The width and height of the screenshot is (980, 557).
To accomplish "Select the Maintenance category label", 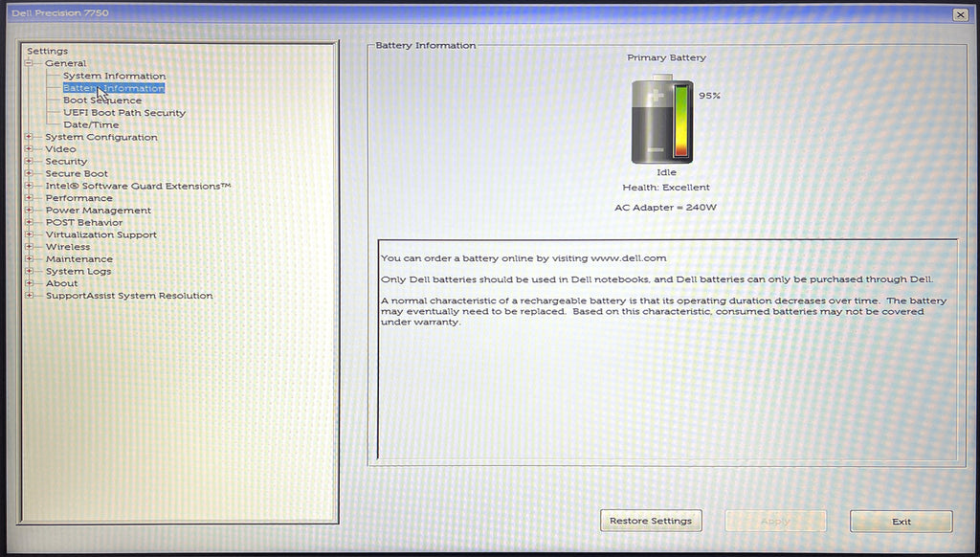I will click(x=79, y=258).
